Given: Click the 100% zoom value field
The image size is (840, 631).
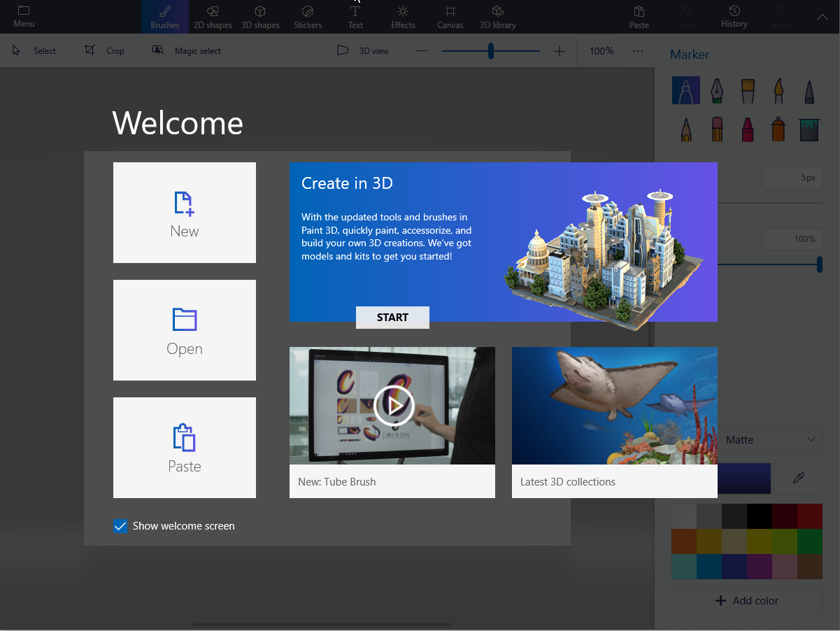Looking at the screenshot, I should click(x=601, y=51).
